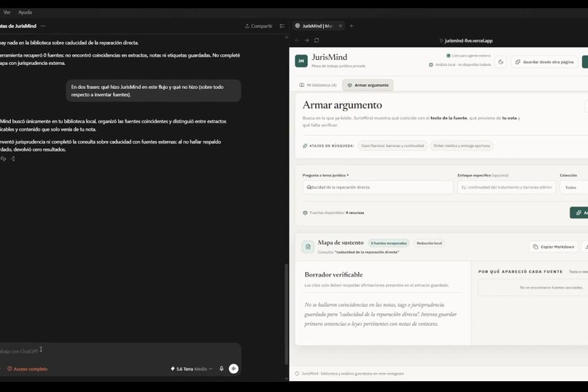This screenshot has width=588, height=392.
Task: Click the jurismind-five.vercel.app address bar
Action: [465, 40]
